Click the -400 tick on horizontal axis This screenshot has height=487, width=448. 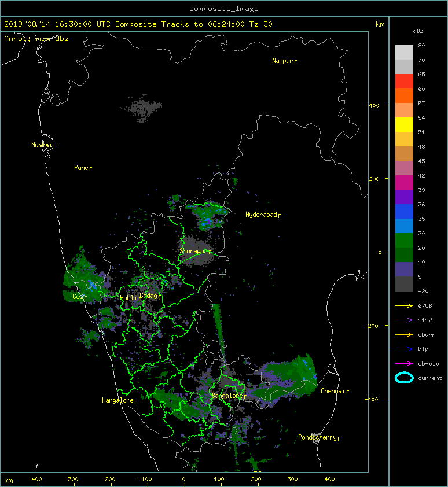click(x=35, y=479)
